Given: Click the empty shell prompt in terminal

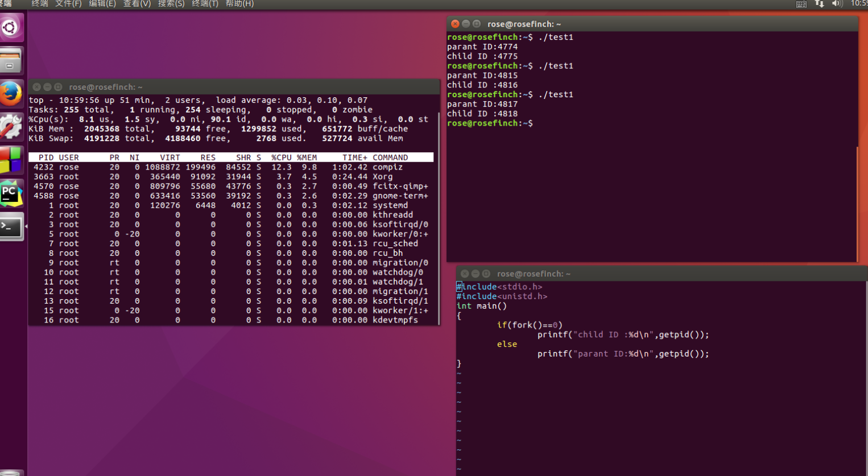Looking at the screenshot, I should pos(490,123).
